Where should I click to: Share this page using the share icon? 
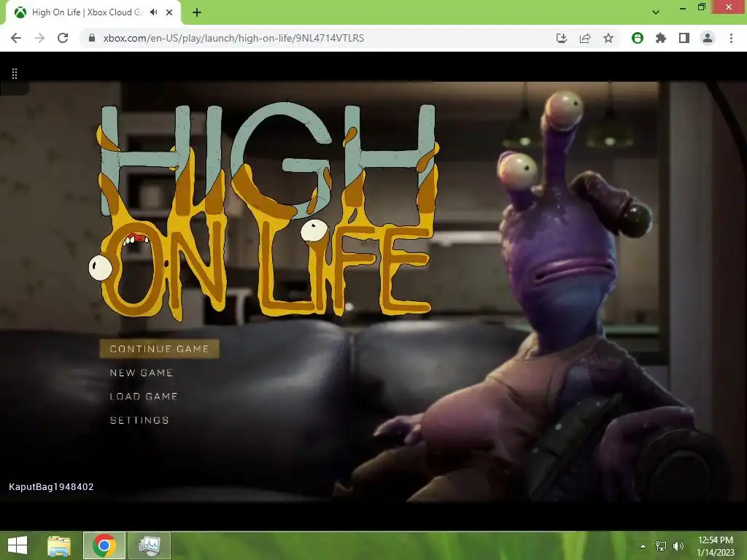click(x=585, y=38)
